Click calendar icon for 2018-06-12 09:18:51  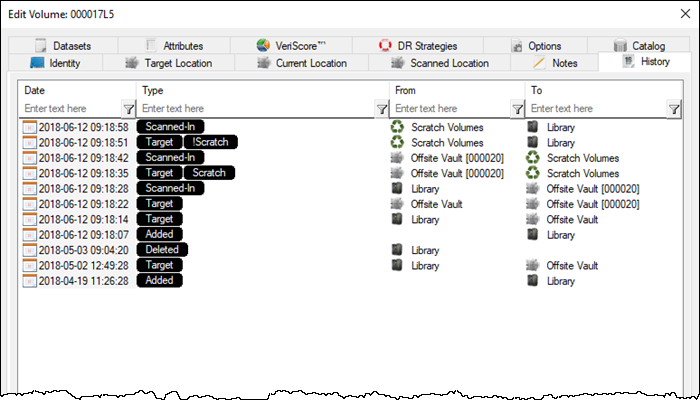pyautogui.click(x=29, y=143)
